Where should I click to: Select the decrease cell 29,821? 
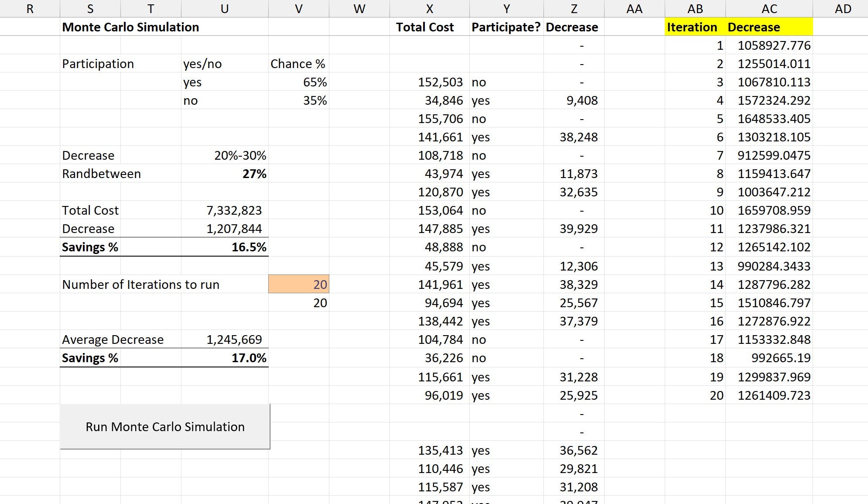click(574, 469)
